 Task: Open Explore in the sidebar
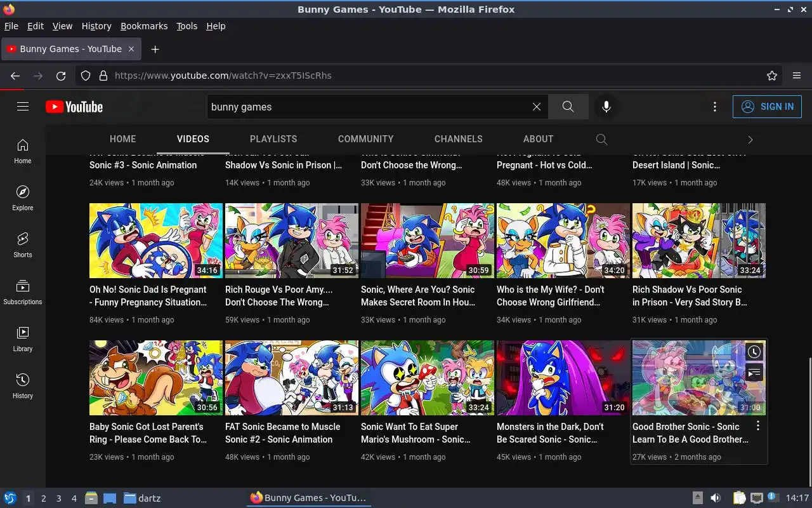pyautogui.click(x=23, y=198)
